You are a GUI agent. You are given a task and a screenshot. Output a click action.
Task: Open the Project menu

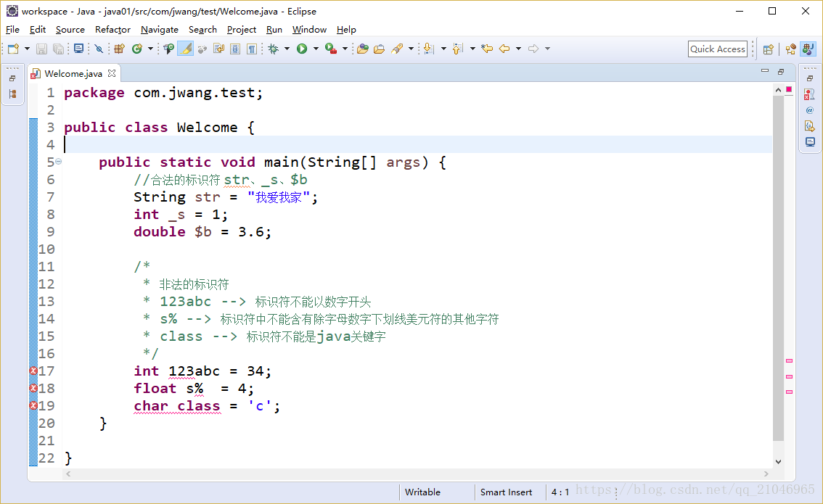pyautogui.click(x=242, y=29)
